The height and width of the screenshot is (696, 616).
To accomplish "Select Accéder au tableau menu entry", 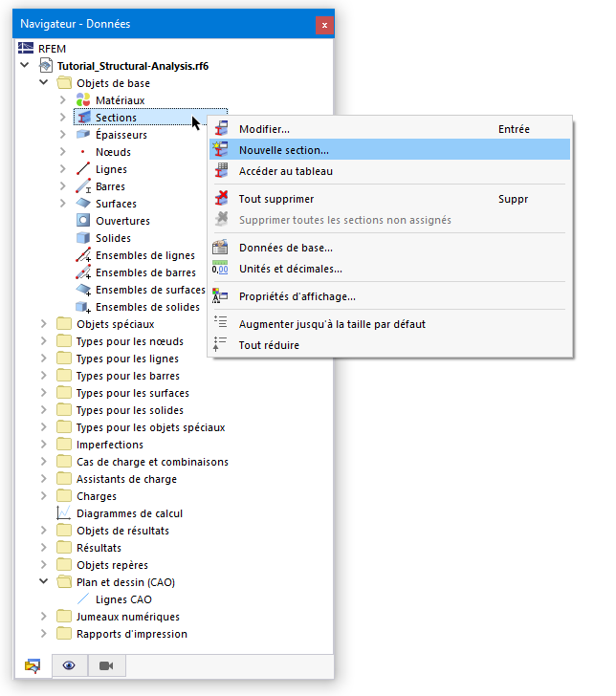I will 389,171.
